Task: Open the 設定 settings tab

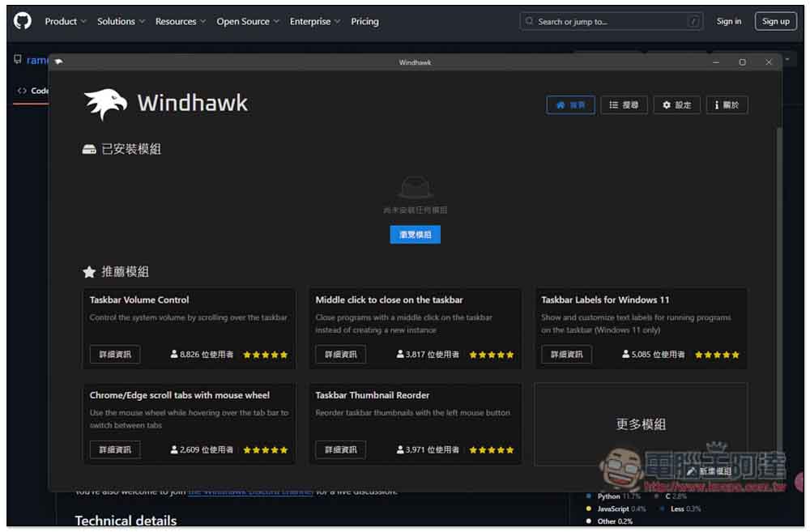Action: [676, 104]
